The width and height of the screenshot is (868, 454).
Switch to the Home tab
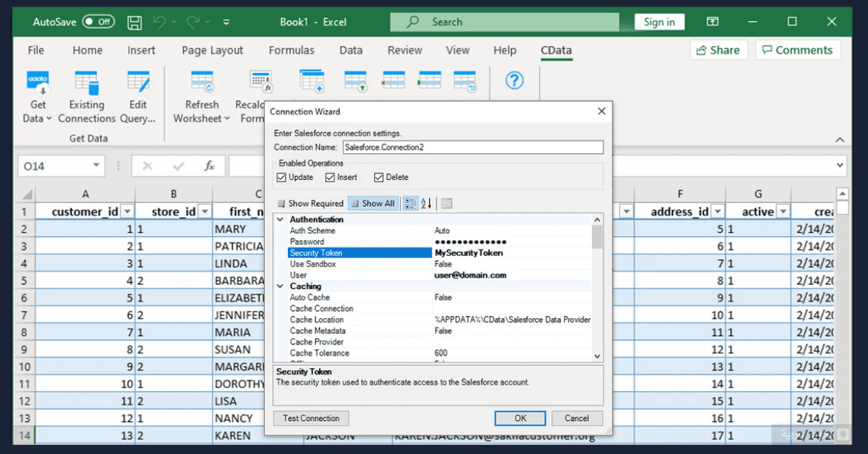(88, 50)
